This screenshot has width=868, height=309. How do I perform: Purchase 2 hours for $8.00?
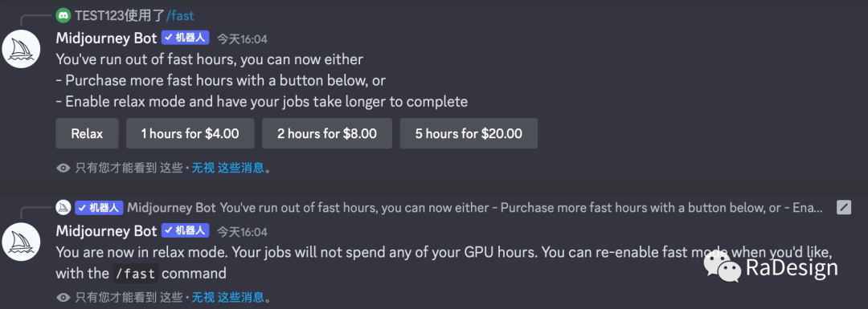tap(326, 133)
